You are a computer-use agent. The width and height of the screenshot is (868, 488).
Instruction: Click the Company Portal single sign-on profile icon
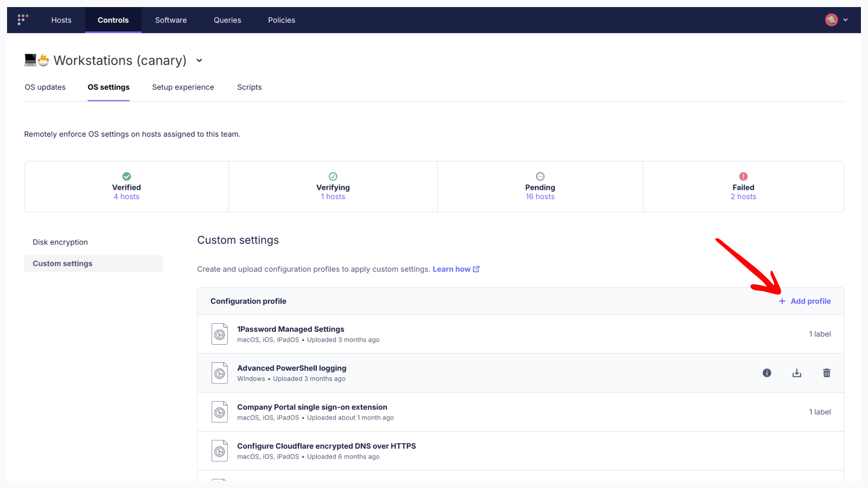[x=220, y=412]
